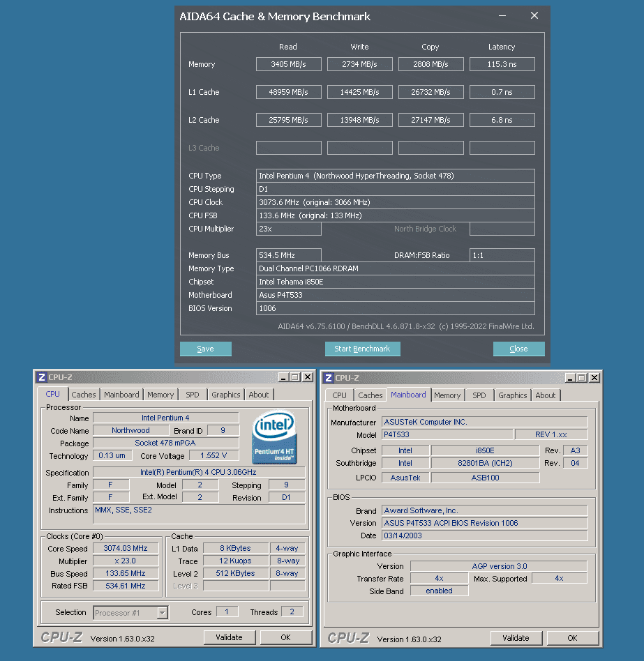
Task: Open Graphics tab in left CPU-Z window
Action: 225,395
